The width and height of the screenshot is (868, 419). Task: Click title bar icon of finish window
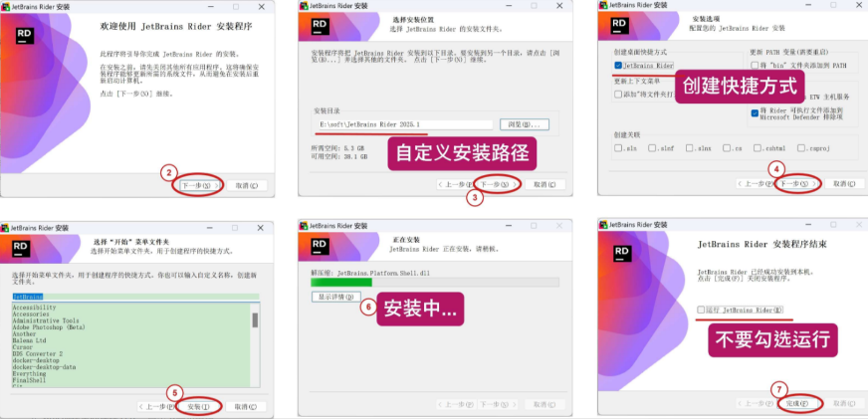(x=603, y=225)
